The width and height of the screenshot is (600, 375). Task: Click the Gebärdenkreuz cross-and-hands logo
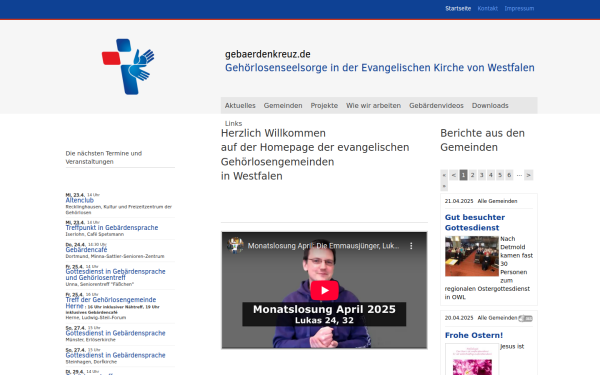[x=128, y=67]
